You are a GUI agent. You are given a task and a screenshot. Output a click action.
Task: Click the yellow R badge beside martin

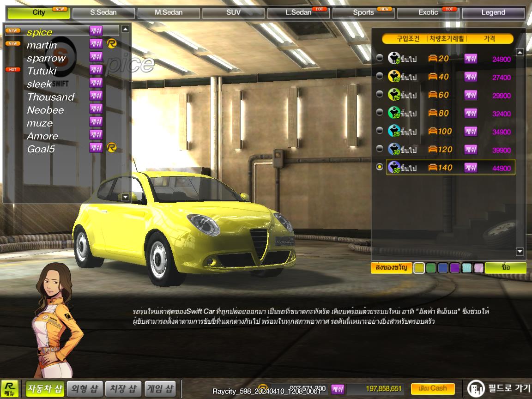(112, 43)
